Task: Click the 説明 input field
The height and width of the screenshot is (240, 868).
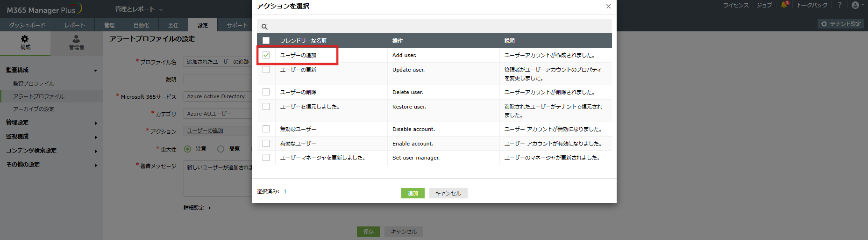Action: tap(218, 79)
